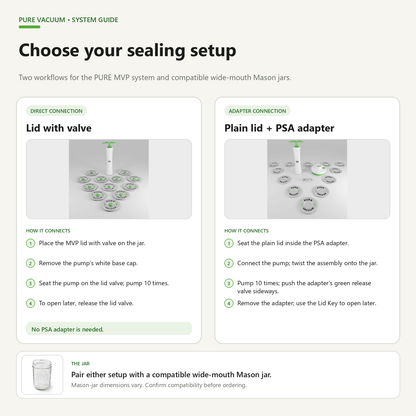Click the Lid with valve heading

point(59,128)
